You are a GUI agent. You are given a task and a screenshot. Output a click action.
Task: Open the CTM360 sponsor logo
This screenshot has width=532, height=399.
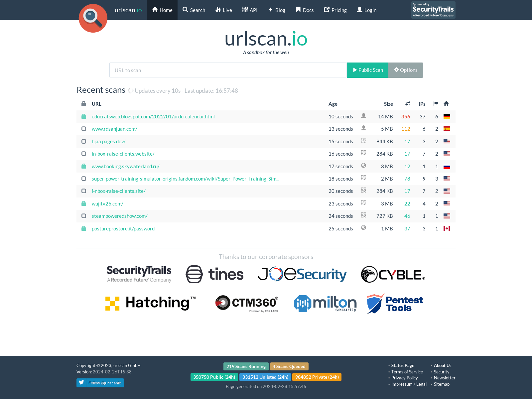[x=247, y=304]
